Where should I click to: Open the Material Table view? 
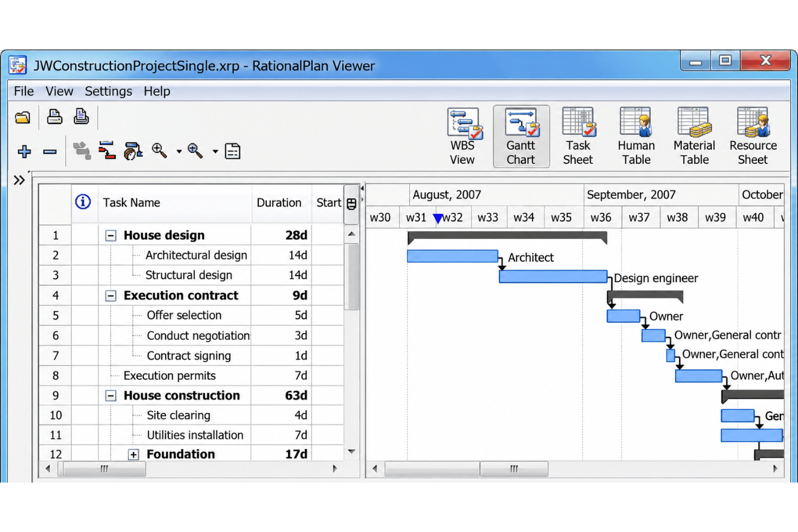coord(694,136)
